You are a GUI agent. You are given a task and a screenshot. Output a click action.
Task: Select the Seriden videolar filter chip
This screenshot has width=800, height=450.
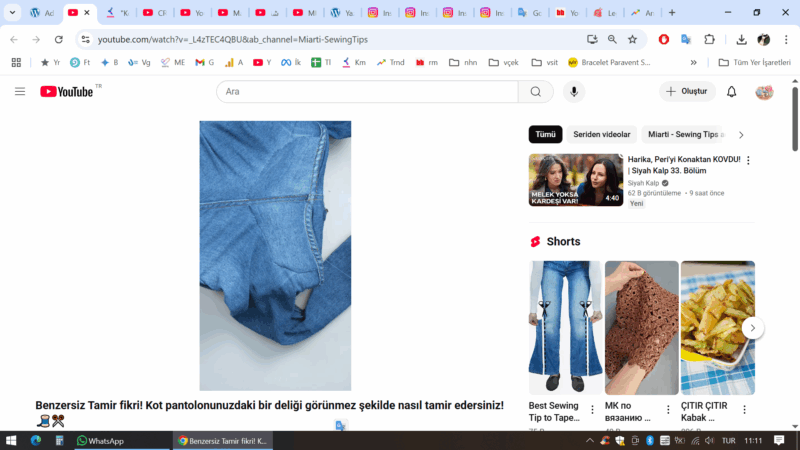click(x=601, y=134)
